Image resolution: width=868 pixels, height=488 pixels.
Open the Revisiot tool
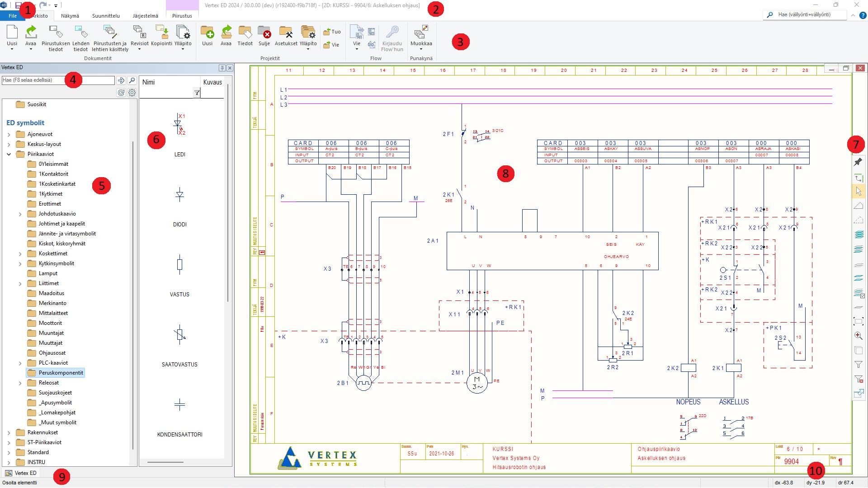[x=139, y=33]
